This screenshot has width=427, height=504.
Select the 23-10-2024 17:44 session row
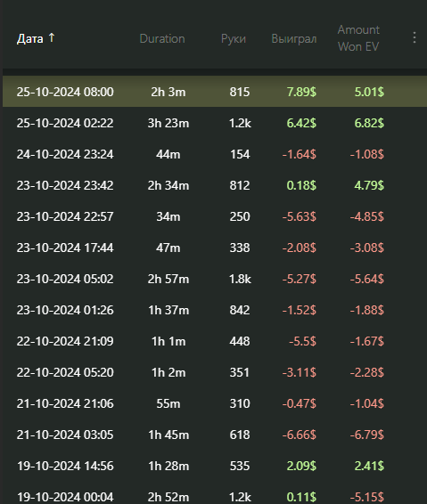tap(215, 248)
